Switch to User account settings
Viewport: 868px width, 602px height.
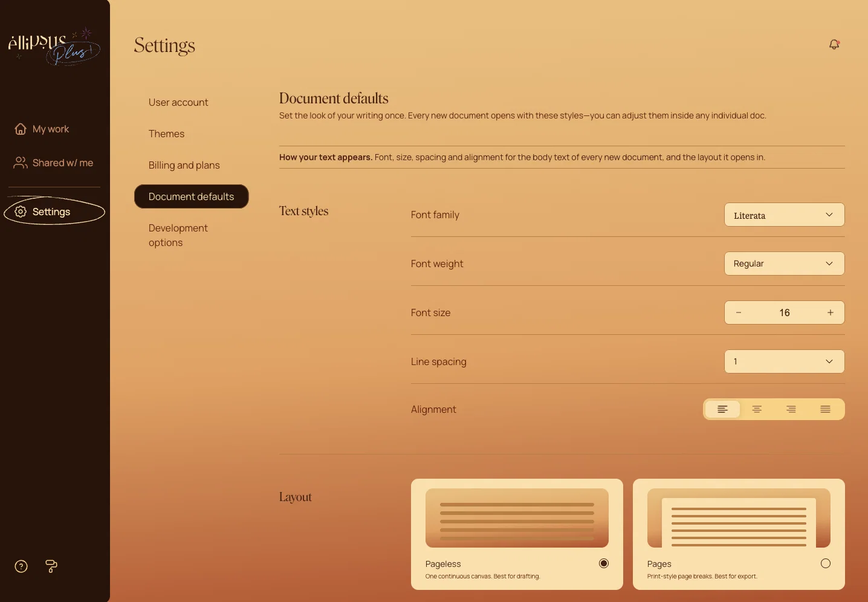click(x=178, y=103)
